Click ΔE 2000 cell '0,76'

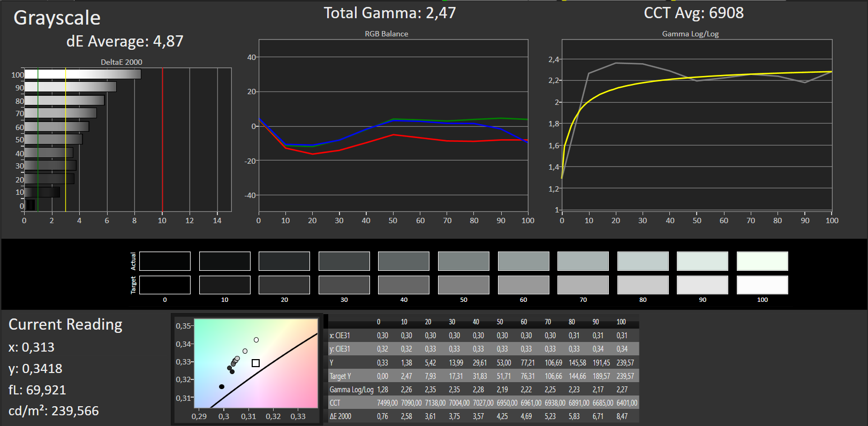(x=382, y=416)
